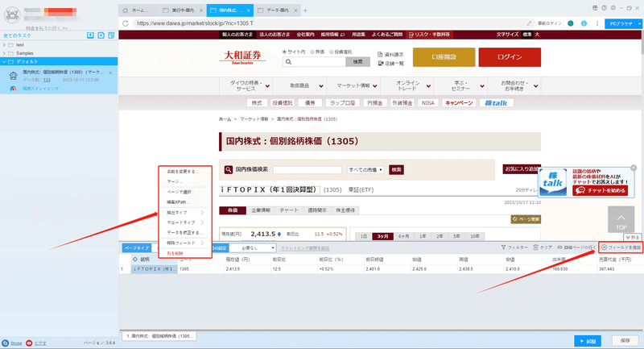644x349 pixels.
Task: Switch to the 企業情報 tab on stock page
Action: [x=260, y=210]
